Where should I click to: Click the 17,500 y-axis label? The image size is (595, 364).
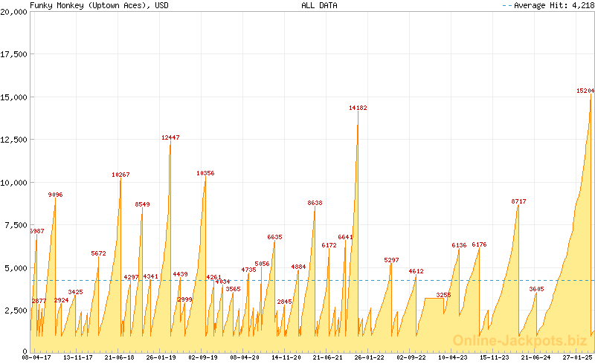(x=13, y=54)
